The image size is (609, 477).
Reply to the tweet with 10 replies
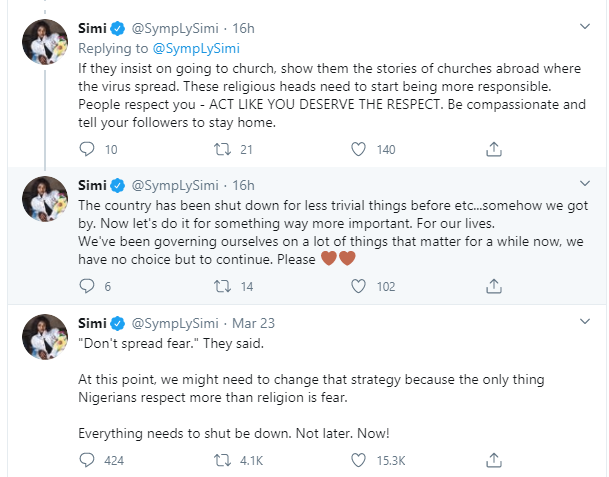86,149
